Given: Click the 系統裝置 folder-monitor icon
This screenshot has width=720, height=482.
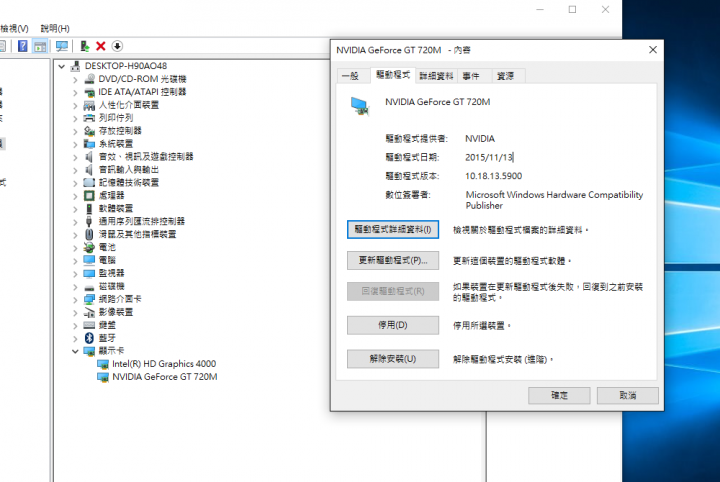Looking at the screenshot, I should click(x=90, y=144).
